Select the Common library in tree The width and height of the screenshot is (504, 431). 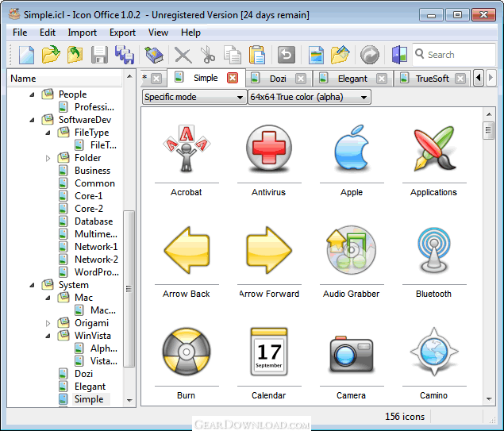pos(94,183)
